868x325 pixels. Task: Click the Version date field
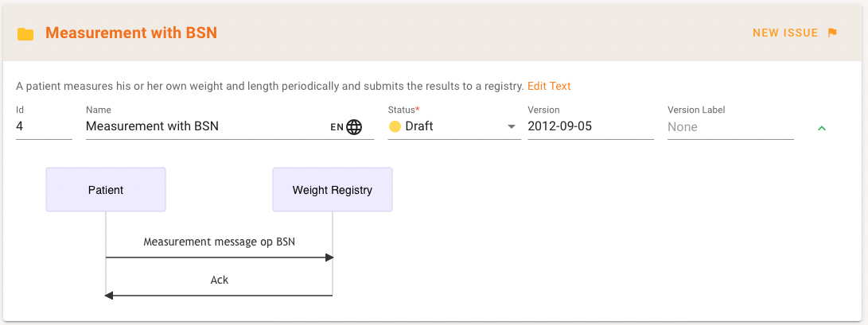pos(590,126)
